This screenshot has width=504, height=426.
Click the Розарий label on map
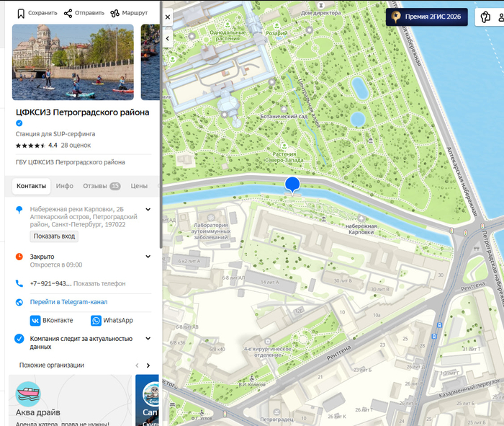(276, 33)
